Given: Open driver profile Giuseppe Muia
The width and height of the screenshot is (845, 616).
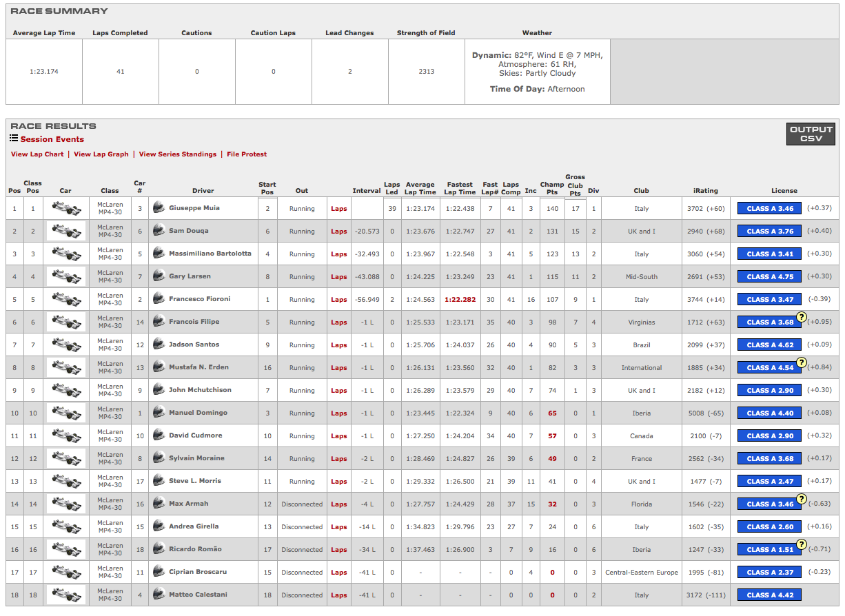Looking at the screenshot, I should [194, 207].
